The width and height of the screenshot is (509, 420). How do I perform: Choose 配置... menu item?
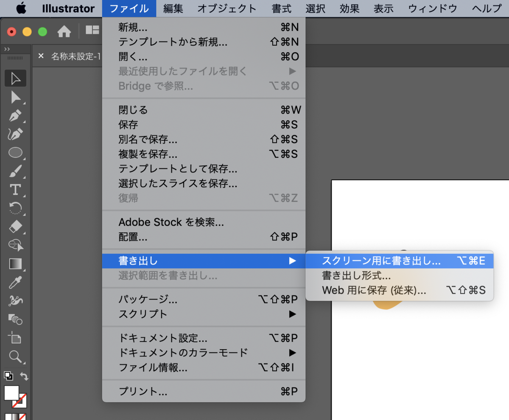pos(204,237)
